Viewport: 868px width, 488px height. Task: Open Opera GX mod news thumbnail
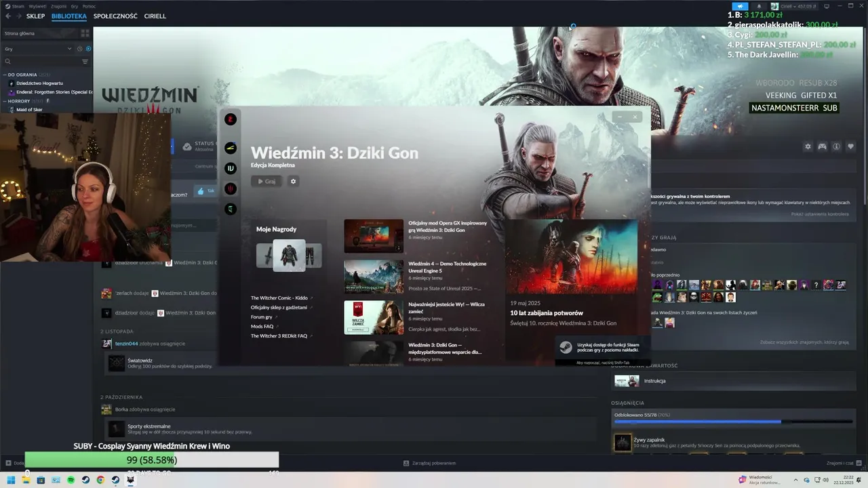coord(374,236)
